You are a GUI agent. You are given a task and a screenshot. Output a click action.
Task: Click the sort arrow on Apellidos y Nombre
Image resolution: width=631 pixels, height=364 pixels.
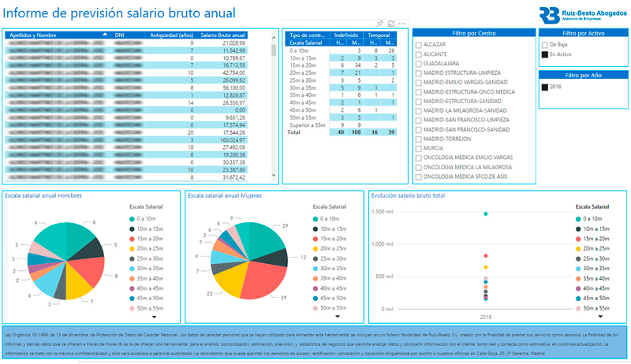(x=104, y=35)
